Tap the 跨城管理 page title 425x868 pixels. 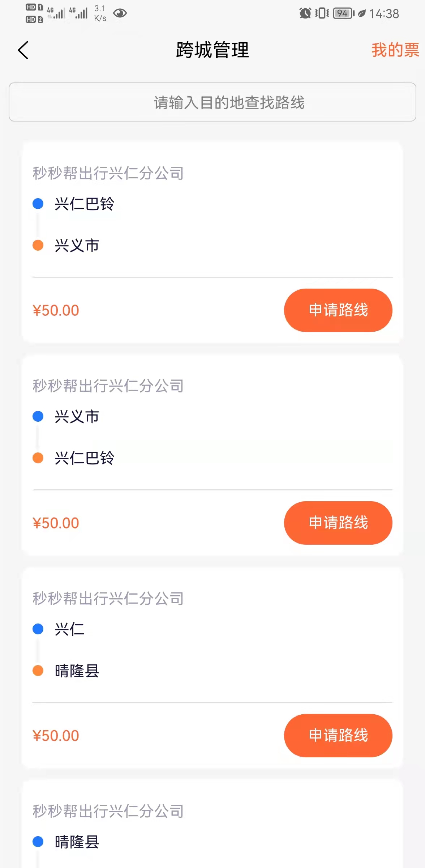coord(212,50)
